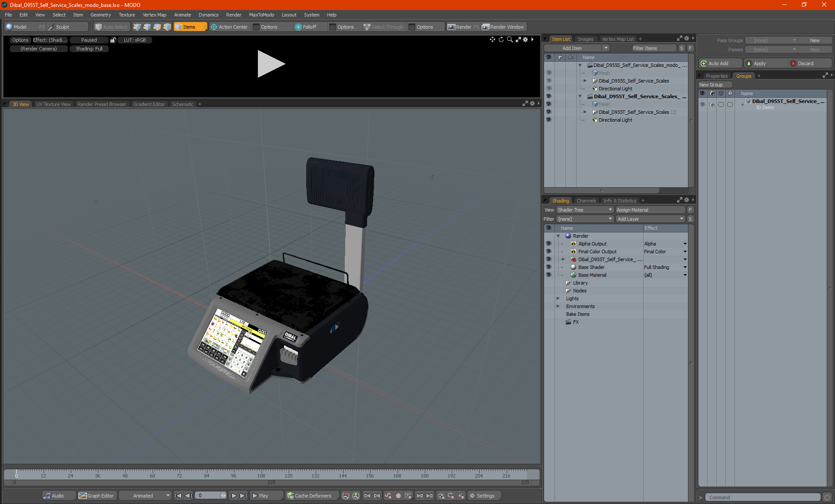Open the Render Window
The image size is (835, 504).
point(504,27)
